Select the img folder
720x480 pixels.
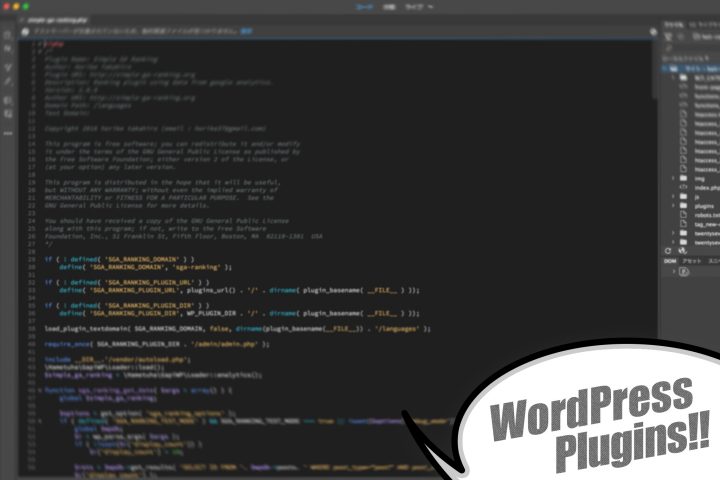[x=699, y=179]
